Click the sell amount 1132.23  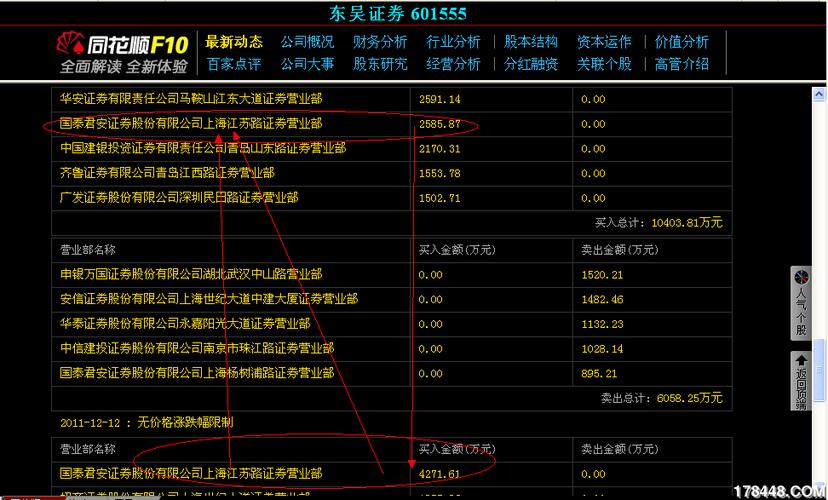602,325
